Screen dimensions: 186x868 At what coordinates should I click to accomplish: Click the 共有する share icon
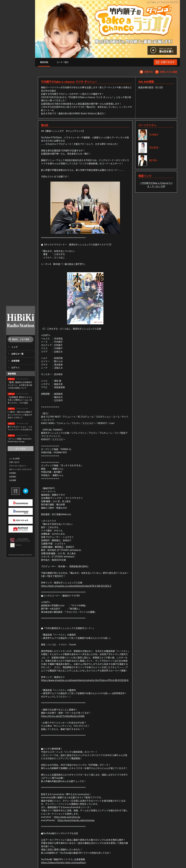click(141, 72)
